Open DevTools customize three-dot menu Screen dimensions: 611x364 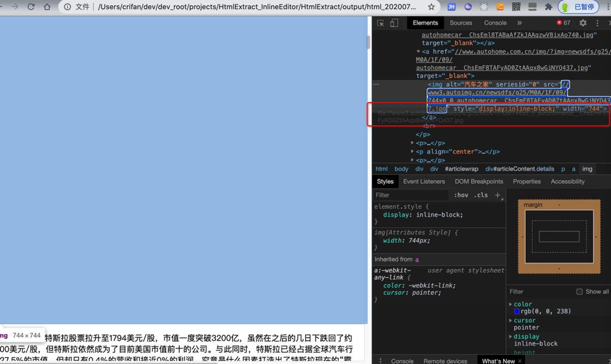point(597,23)
